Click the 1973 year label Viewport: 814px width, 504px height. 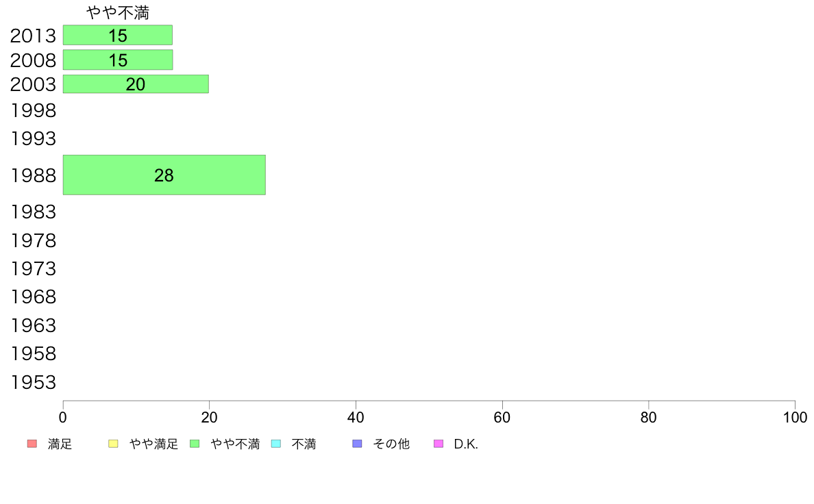(33, 269)
